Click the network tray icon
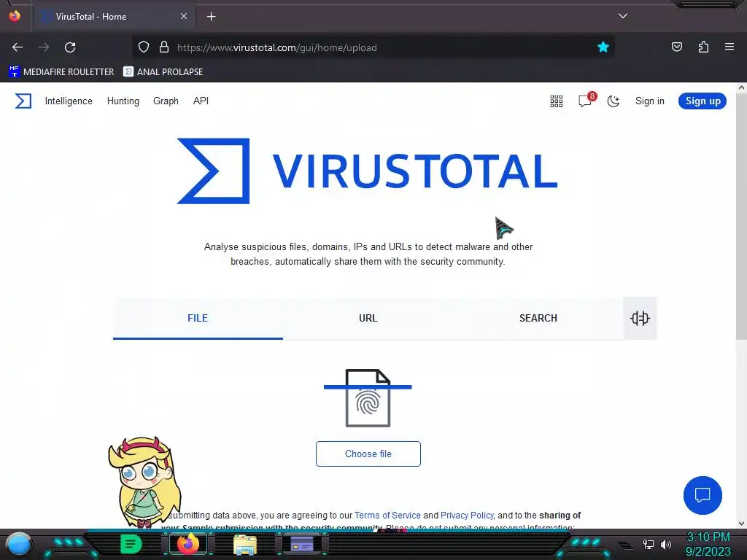This screenshot has height=560, width=747. pyautogui.click(x=648, y=544)
